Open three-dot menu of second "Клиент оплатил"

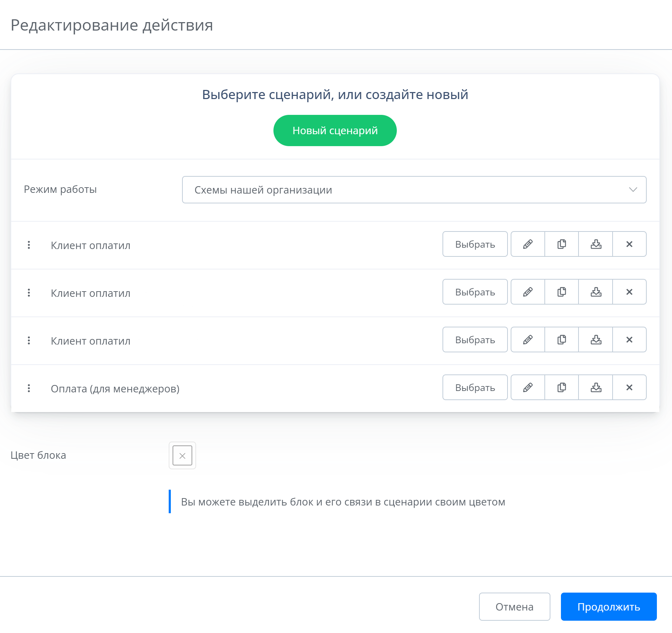pos(29,293)
